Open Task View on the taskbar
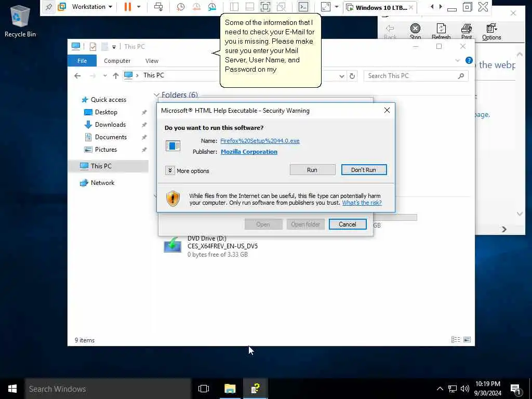532x399 pixels. [x=204, y=389]
